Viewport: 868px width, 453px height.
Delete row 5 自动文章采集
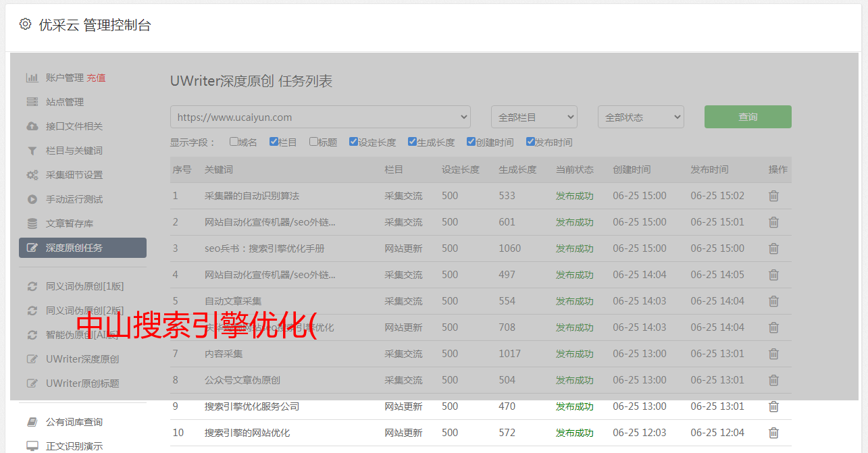coord(774,301)
